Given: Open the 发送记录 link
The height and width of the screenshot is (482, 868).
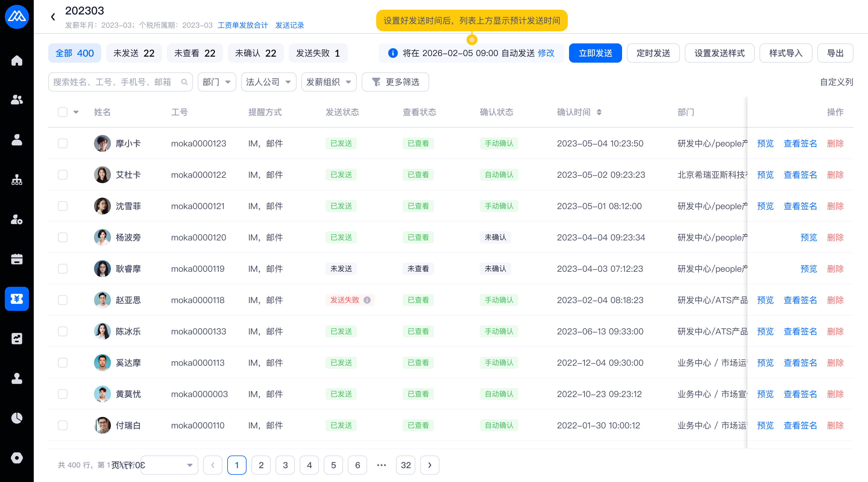Looking at the screenshot, I should (x=289, y=25).
